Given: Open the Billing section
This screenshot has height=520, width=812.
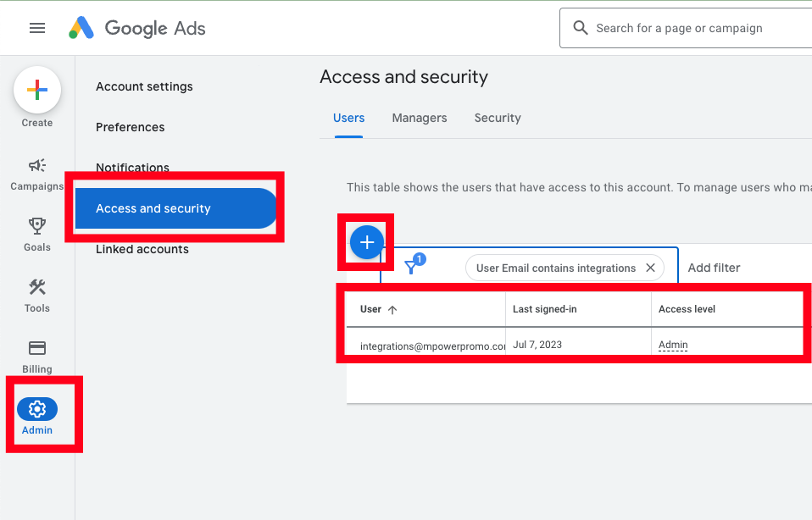Looking at the screenshot, I should tap(37, 357).
